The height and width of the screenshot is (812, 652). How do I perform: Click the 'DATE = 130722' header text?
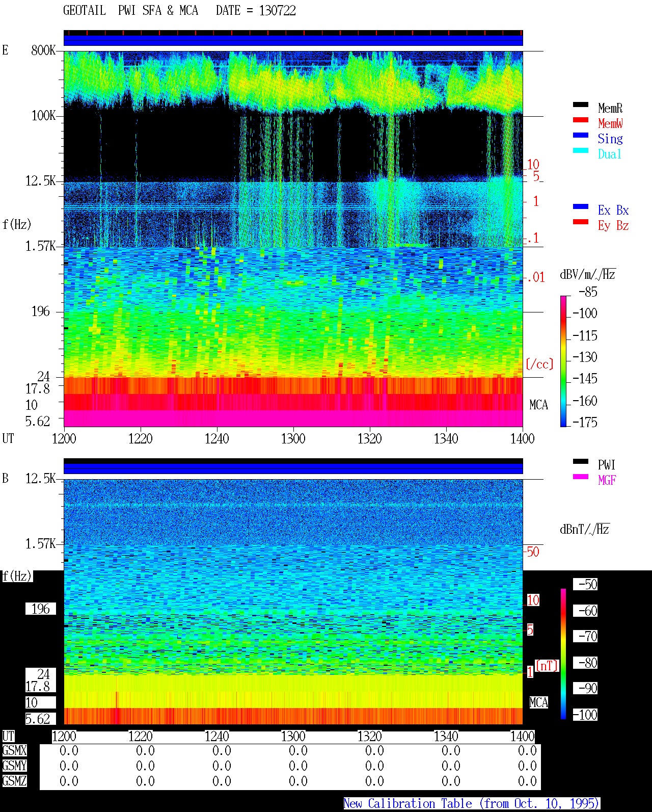(256, 11)
